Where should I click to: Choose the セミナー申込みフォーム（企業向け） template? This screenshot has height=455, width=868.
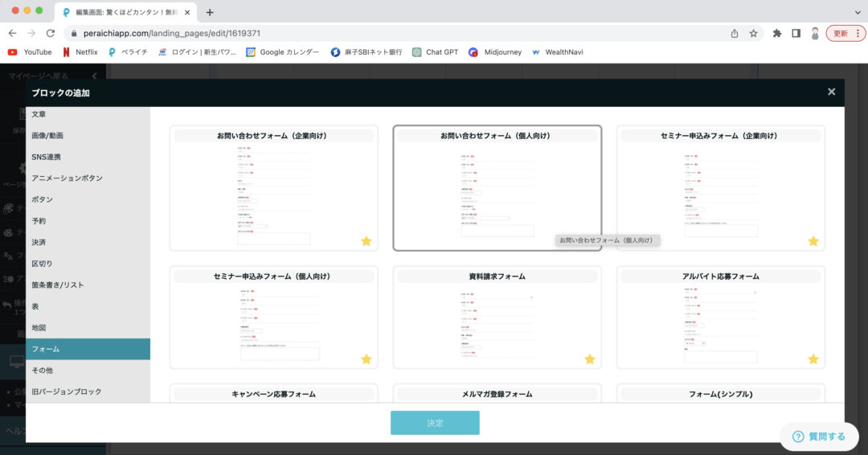[721, 188]
